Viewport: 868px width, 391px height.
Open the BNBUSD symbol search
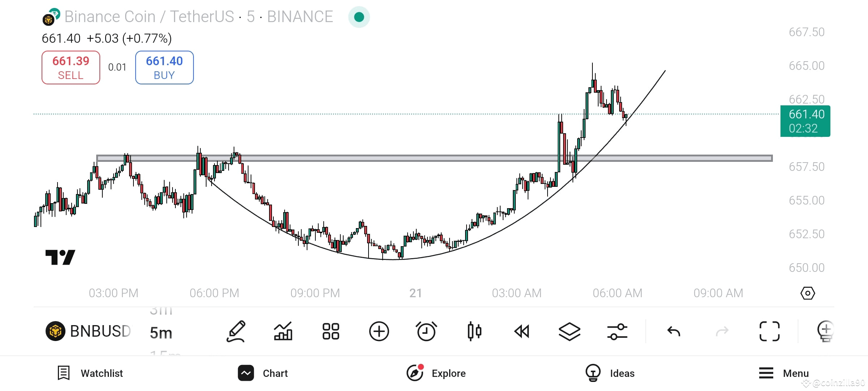89,331
